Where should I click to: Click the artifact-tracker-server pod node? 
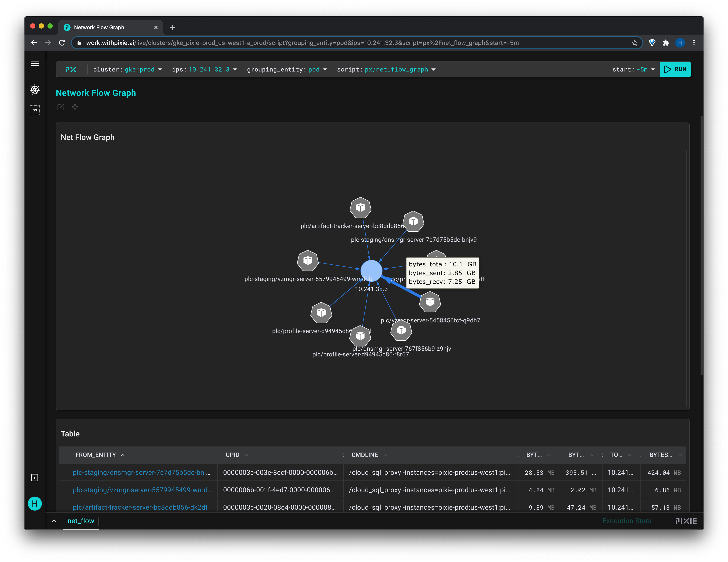click(x=360, y=208)
